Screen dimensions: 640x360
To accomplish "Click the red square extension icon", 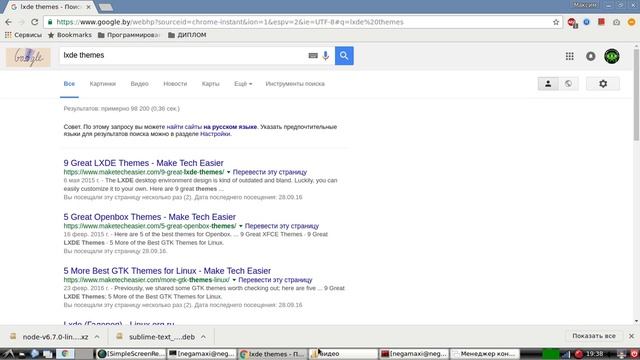I will pyautogui.click(x=601, y=22).
